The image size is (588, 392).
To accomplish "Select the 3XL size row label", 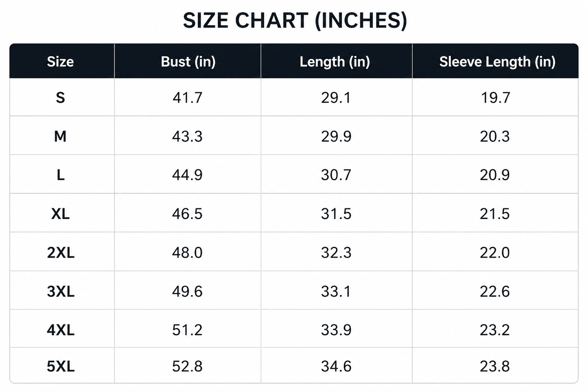I will [x=61, y=291].
